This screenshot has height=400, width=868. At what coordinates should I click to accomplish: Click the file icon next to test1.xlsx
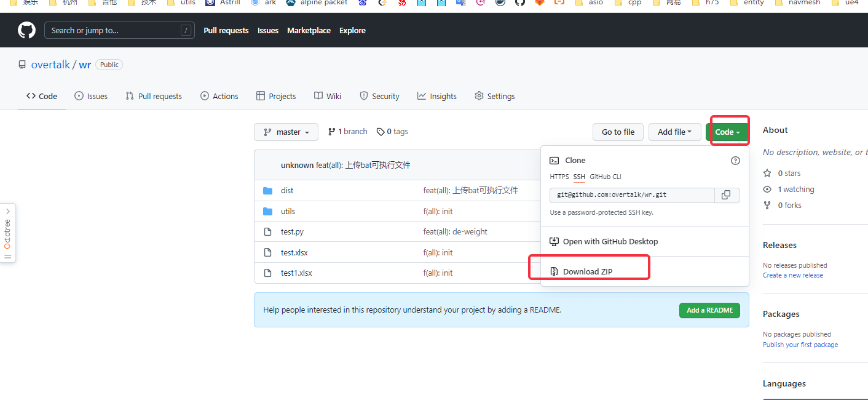[x=267, y=273]
